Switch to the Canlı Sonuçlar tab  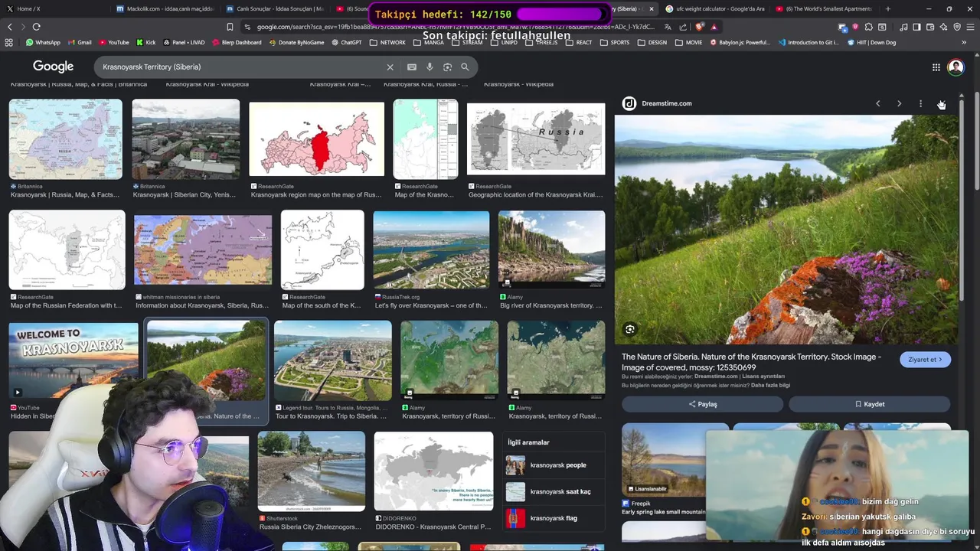[274, 9]
